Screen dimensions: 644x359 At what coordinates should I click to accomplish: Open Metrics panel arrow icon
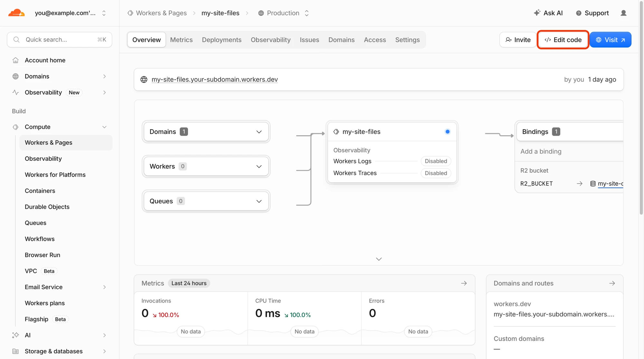point(464,283)
